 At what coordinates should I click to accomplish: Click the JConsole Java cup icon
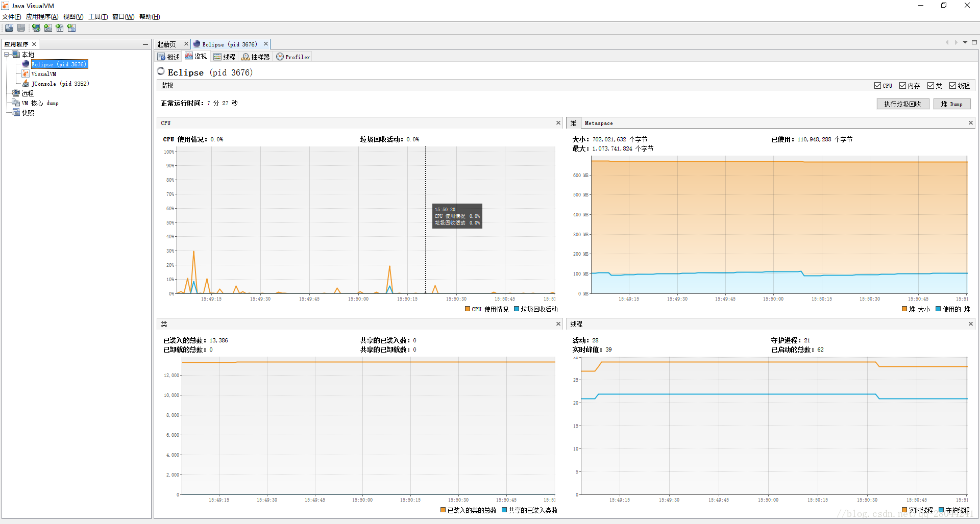26,84
